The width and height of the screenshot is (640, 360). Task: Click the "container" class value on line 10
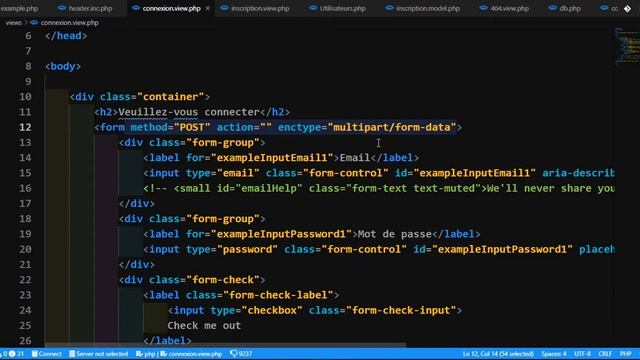(171, 97)
